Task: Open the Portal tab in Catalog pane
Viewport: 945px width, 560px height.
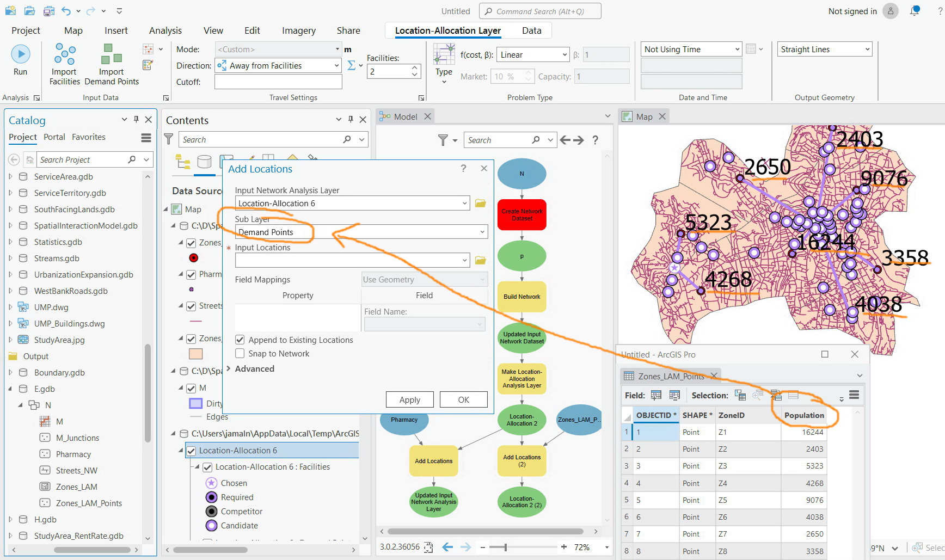Action: (54, 137)
